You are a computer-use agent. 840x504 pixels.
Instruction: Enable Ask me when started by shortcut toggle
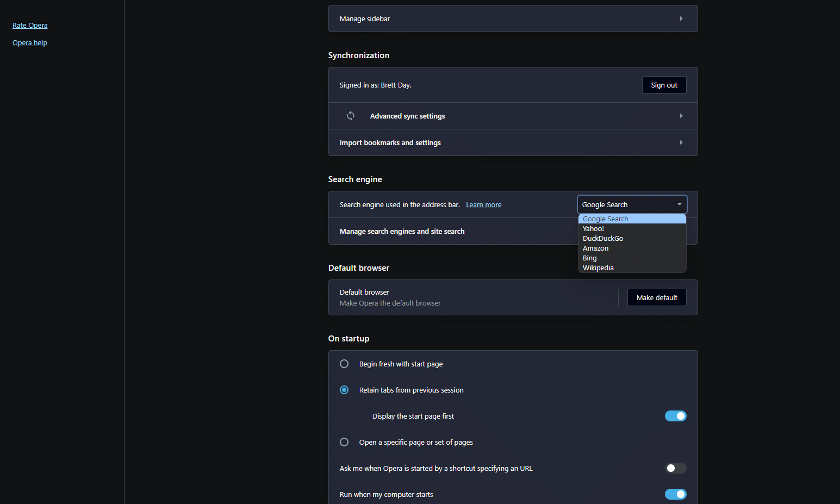point(675,468)
